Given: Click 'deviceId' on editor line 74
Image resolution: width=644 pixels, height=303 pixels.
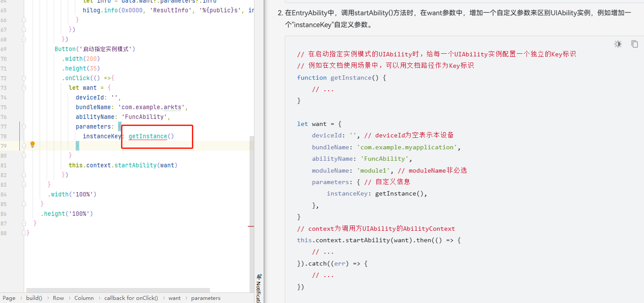Looking at the screenshot, I should click(90, 97).
